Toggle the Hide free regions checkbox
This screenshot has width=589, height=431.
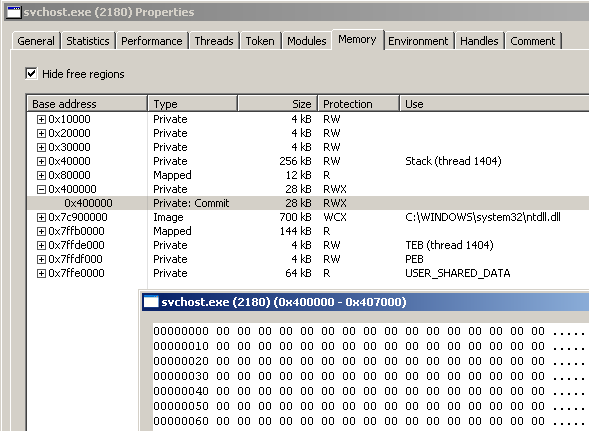(x=32, y=73)
